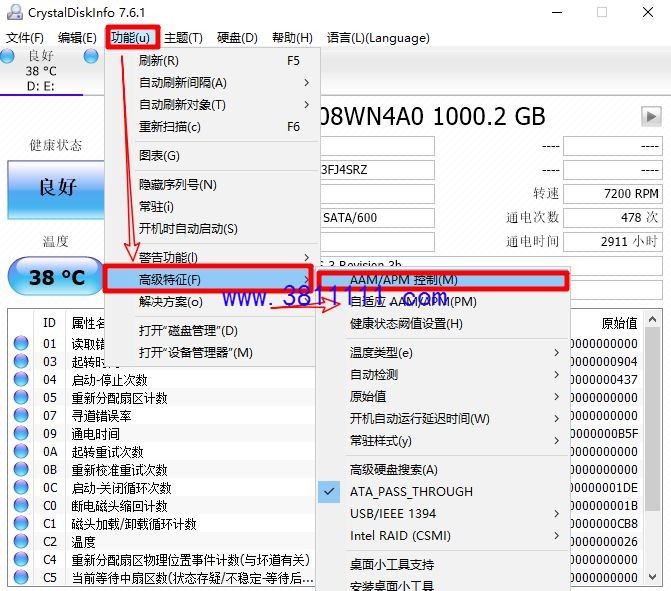Viewport: 671px width, 591px height.
Task: Click the 良好 health status button
Action: coord(56,190)
